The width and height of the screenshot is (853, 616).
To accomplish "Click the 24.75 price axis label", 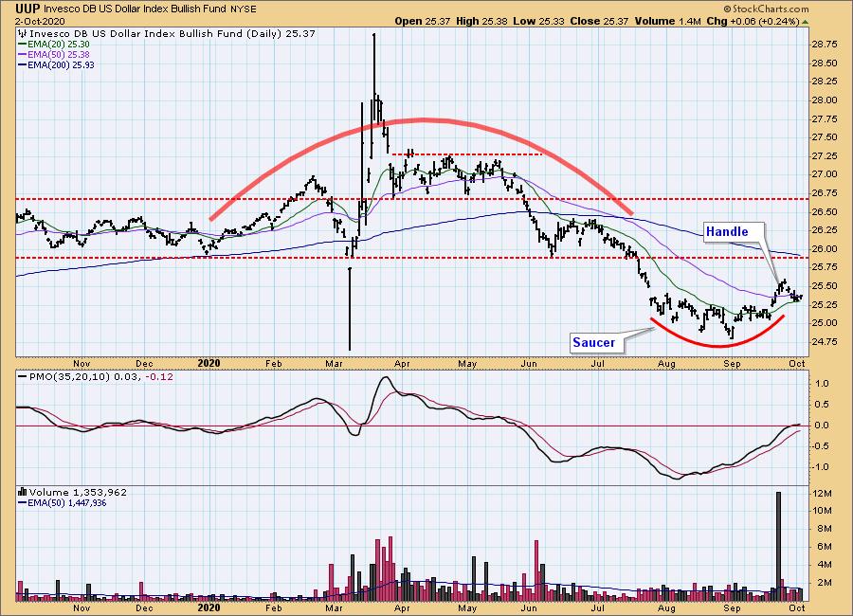I will [x=825, y=342].
